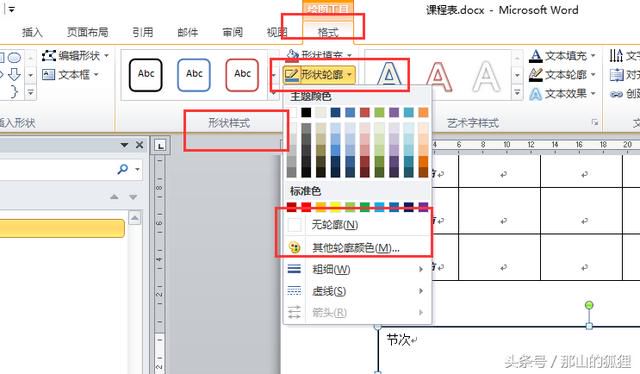Select 无轮廓 no outline option
640x374 pixels.
point(354,224)
